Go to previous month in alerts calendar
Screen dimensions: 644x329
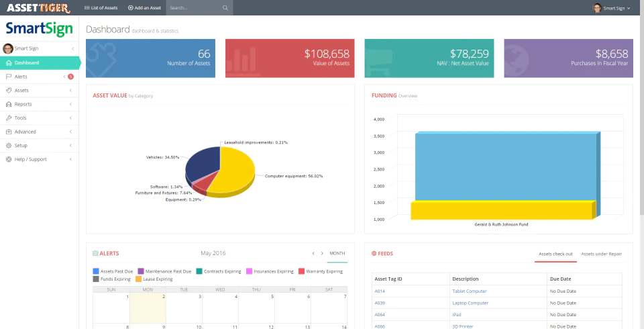313,253
